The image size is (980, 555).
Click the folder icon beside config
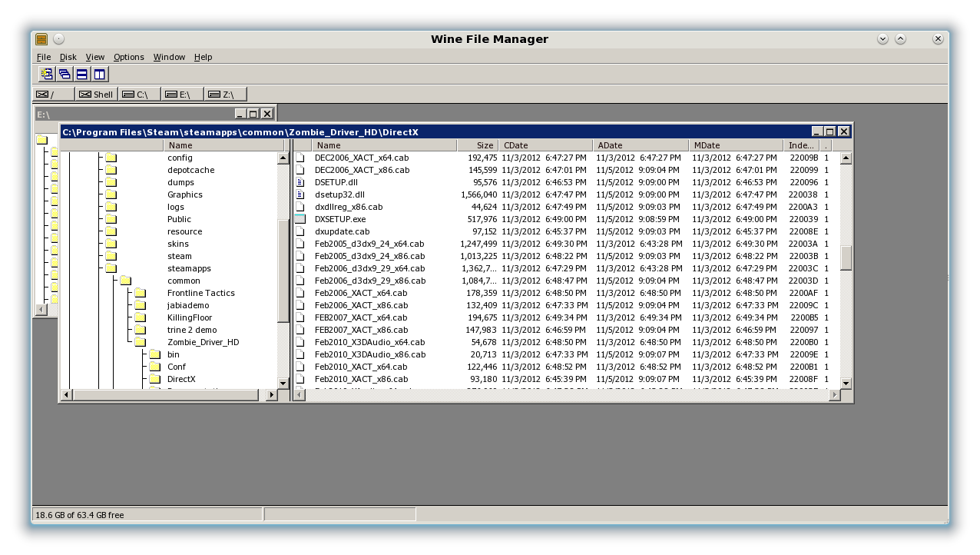[x=111, y=158]
